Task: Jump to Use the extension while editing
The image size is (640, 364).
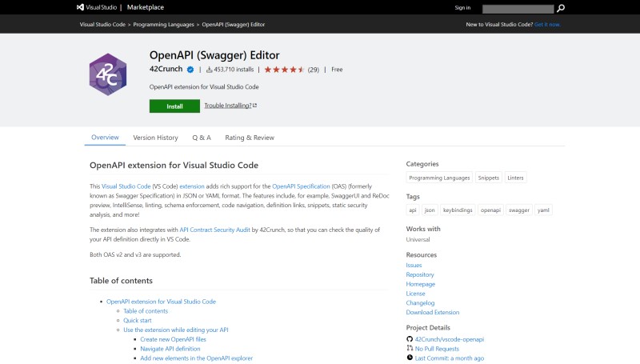Action: coord(175,330)
